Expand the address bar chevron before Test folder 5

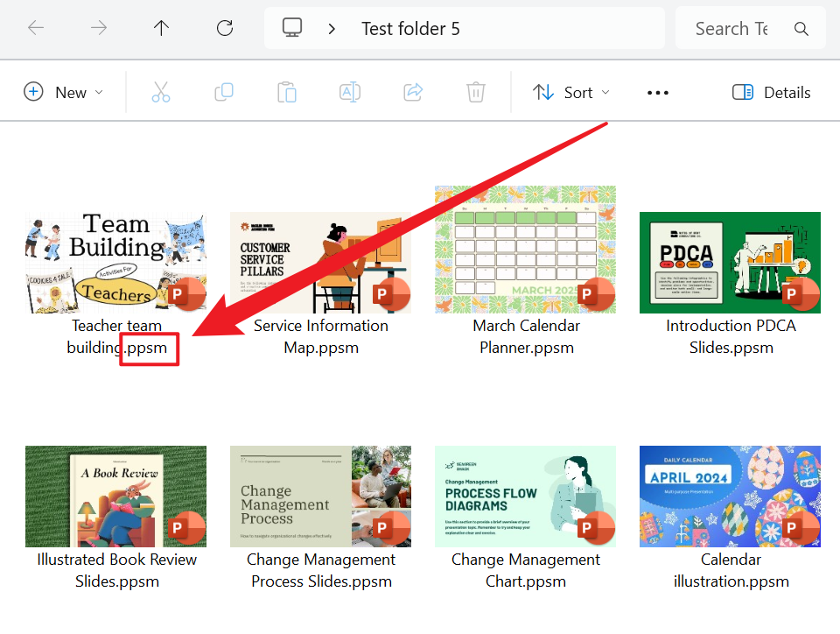[x=332, y=28]
